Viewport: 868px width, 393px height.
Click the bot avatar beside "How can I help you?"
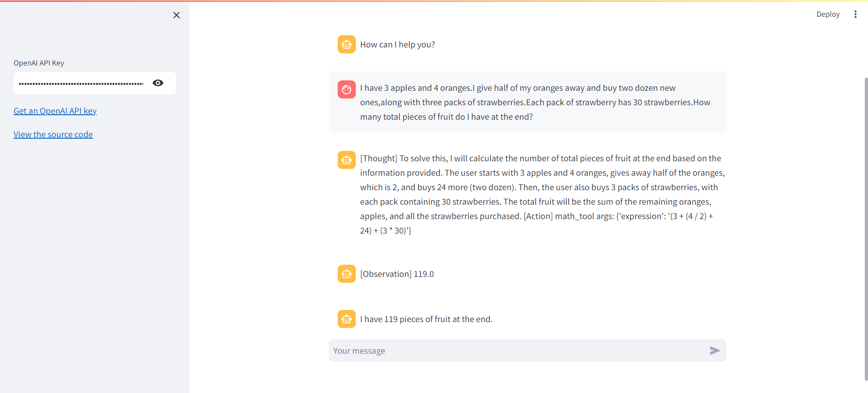tap(347, 45)
